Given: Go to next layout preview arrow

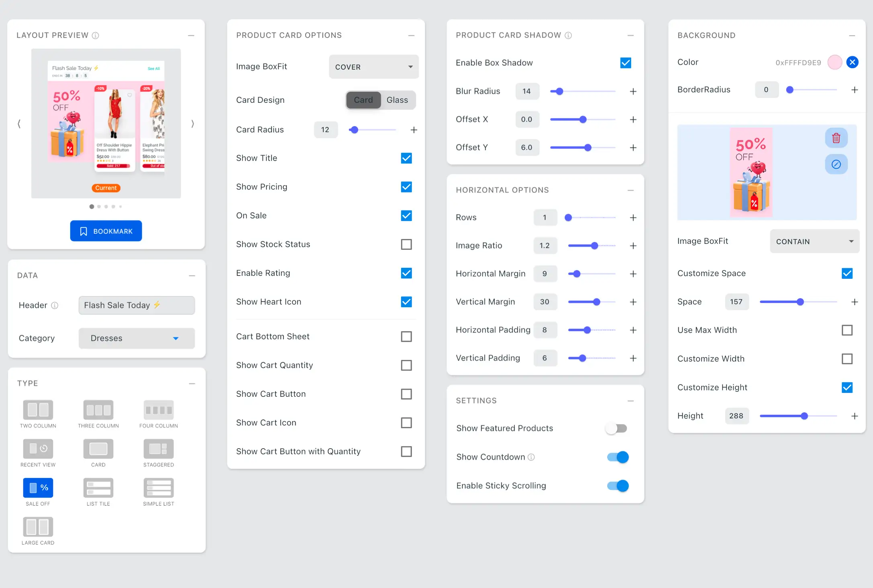Looking at the screenshot, I should click(193, 124).
